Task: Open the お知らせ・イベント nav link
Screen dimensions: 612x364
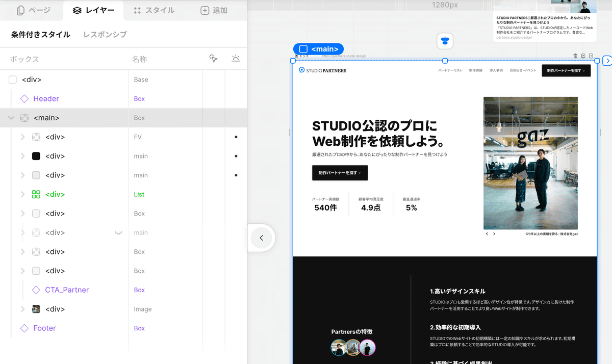Action: [523, 70]
